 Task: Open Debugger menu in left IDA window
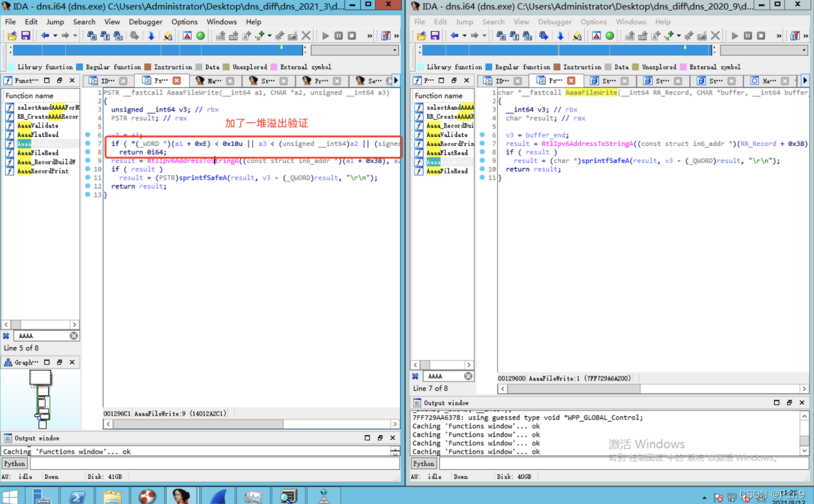point(145,22)
